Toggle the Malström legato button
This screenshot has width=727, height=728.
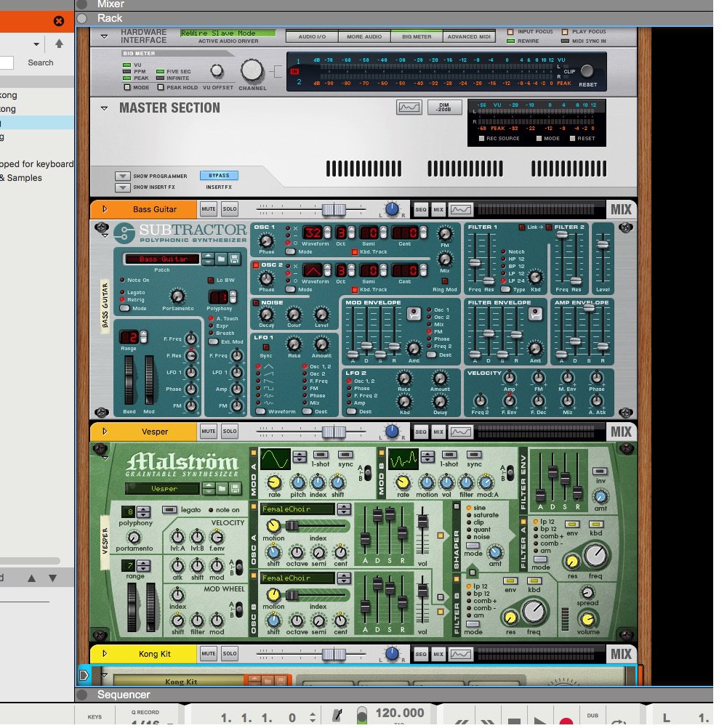[169, 509]
